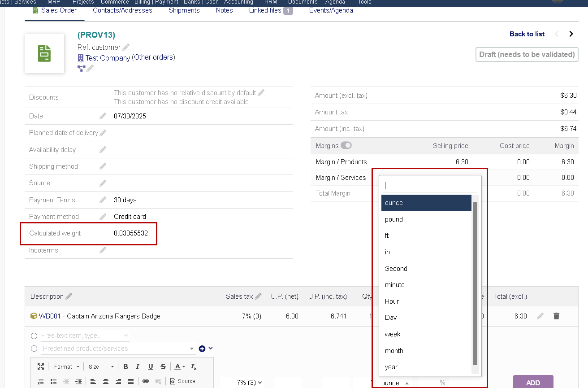The width and height of the screenshot is (588, 388).
Task: Insert a link in the editor
Action: 146,381
